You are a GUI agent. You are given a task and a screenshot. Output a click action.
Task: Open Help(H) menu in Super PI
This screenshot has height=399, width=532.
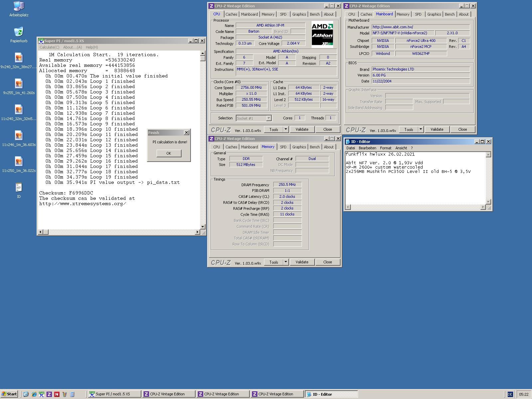pyautogui.click(x=92, y=47)
